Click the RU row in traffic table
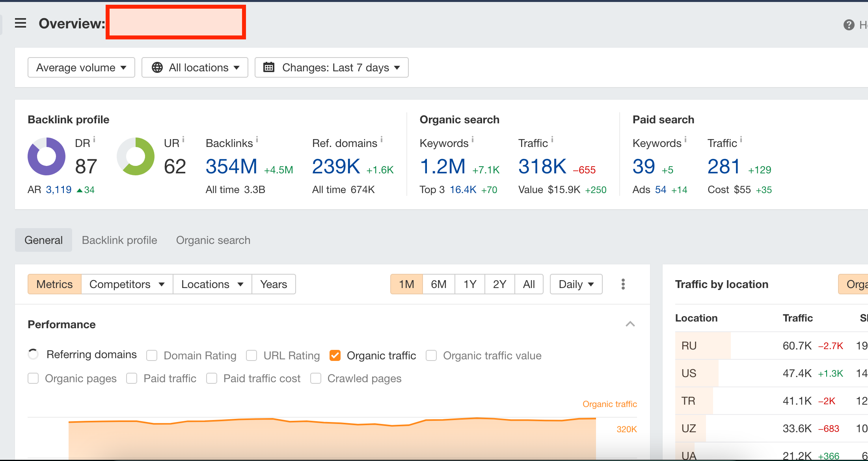 tap(689, 346)
